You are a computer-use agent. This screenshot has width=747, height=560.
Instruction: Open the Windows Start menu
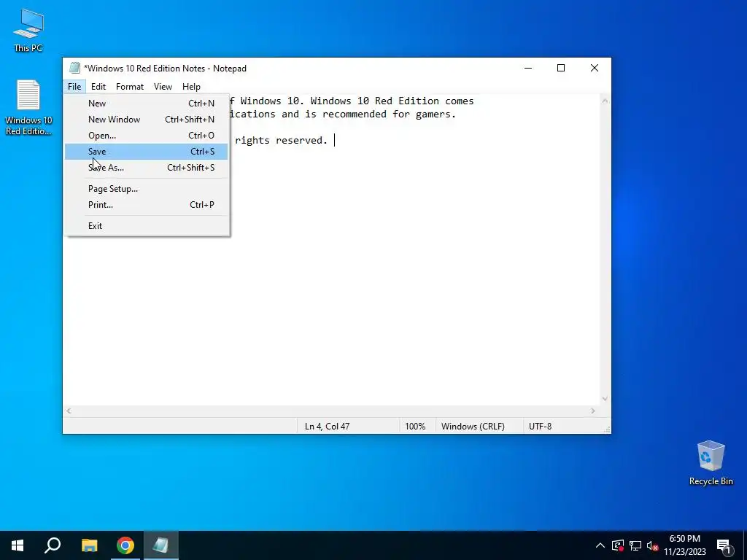(18, 545)
